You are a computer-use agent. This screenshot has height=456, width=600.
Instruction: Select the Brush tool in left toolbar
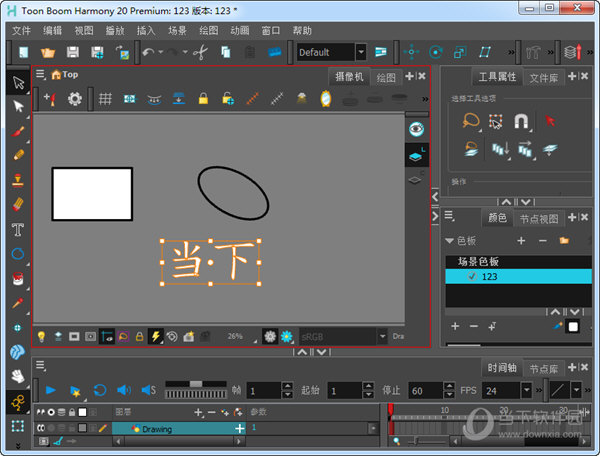(x=18, y=131)
